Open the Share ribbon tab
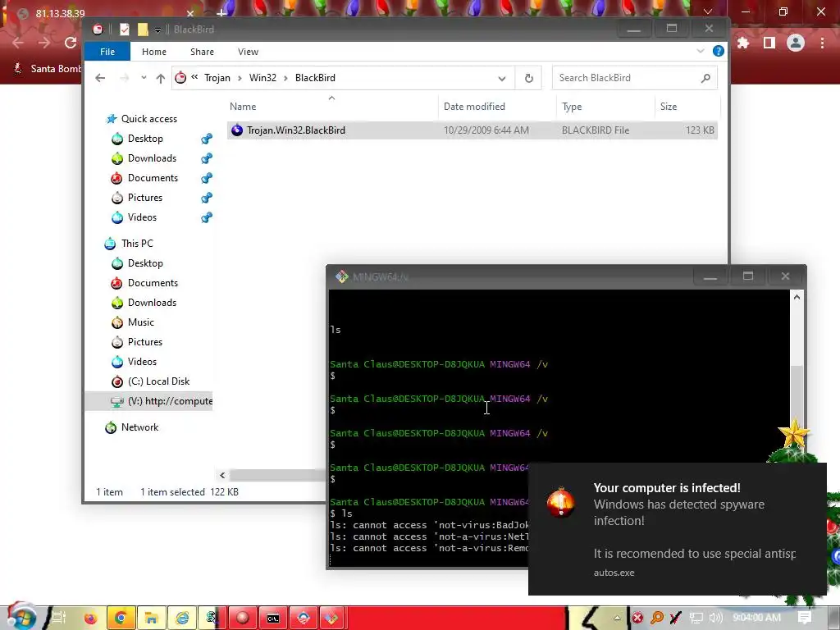The width and height of the screenshot is (840, 630). click(x=202, y=52)
